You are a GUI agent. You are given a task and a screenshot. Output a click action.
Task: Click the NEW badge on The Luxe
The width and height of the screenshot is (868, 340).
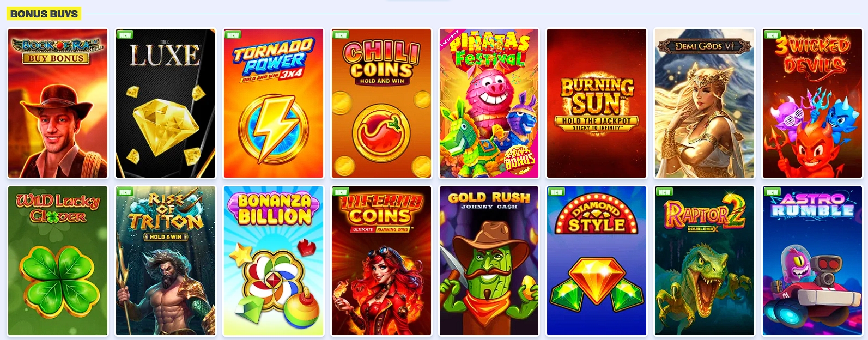click(x=125, y=35)
